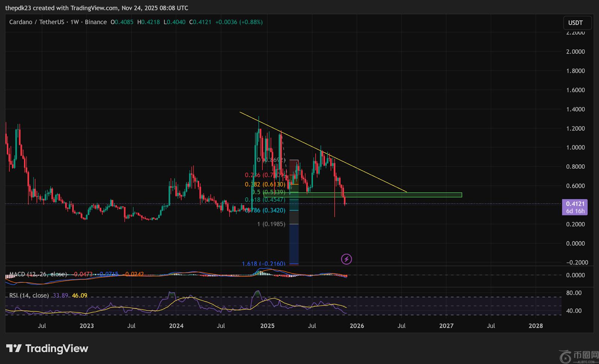Click the 2024 label on time axis
The height and width of the screenshot is (364, 599).
pyautogui.click(x=176, y=326)
